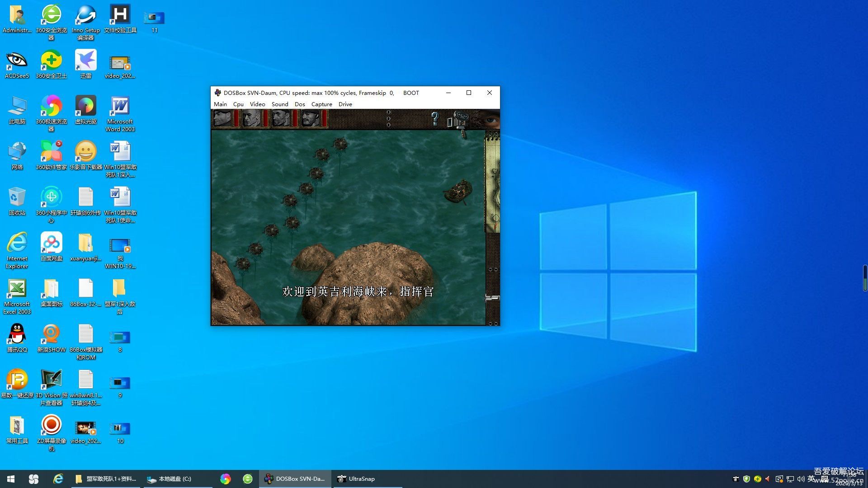Switch to 本地磁盘 (C:) taskbar window

tap(178, 479)
